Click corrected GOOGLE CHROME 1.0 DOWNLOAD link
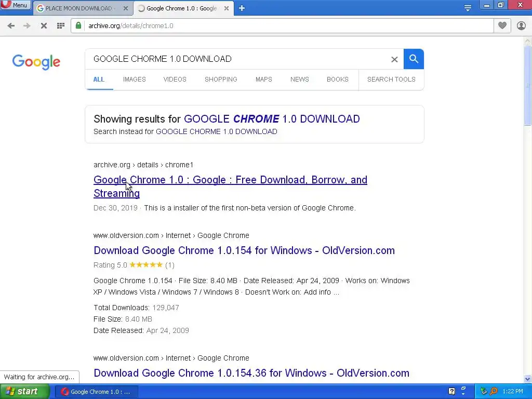 [x=272, y=119]
